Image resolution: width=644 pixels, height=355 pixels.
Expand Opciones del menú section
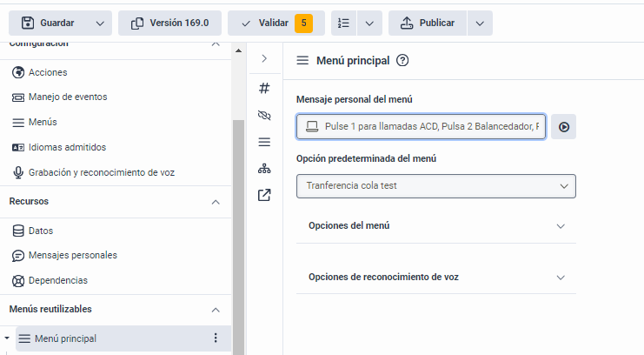[x=435, y=225]
